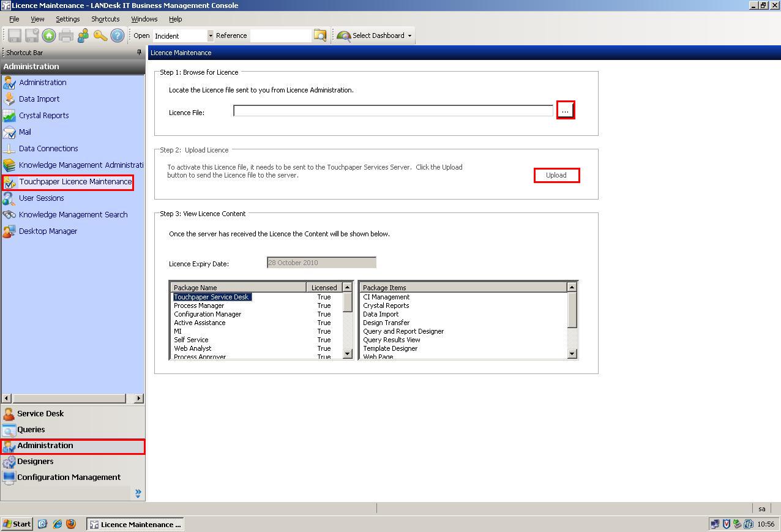Unpin the Shortcut Bar with the pin toggle

click(x=139, y=52)
